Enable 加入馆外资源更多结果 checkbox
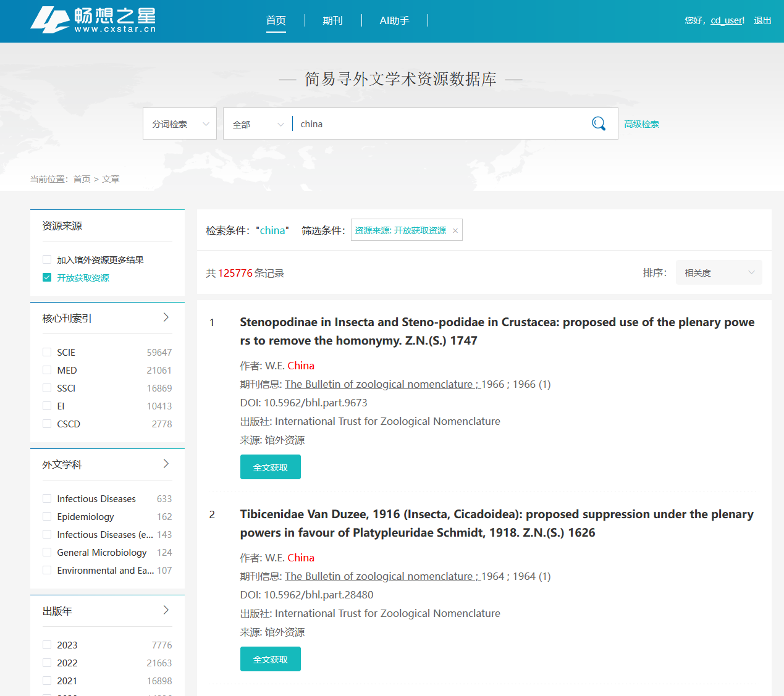The image size is (784, 696). coord(47,260)
